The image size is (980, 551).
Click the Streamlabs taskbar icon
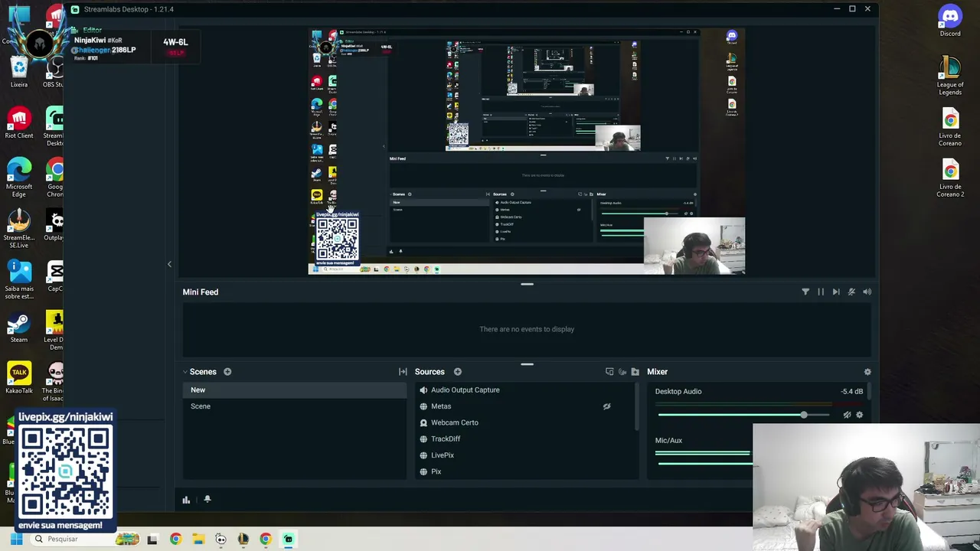[x=288, y=539]
